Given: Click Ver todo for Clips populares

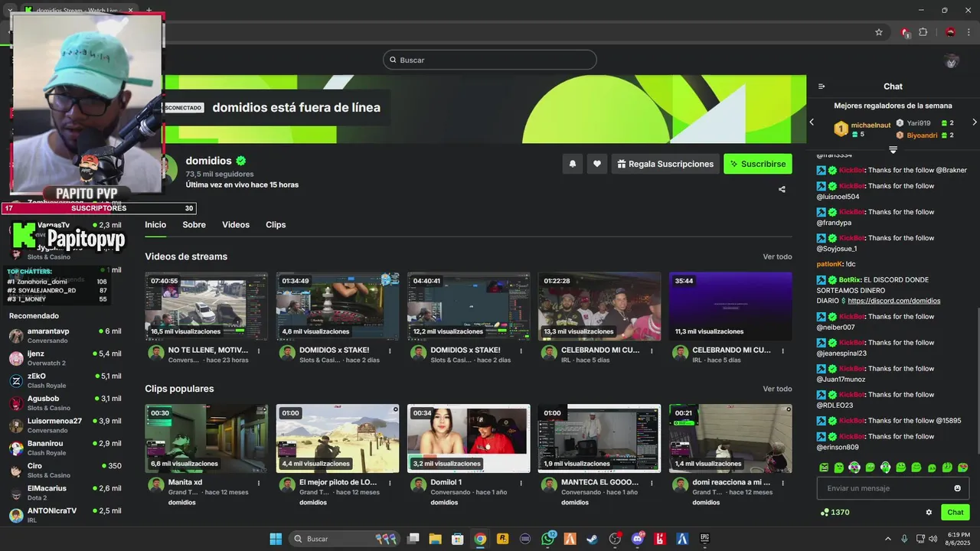Looking at the screenshot, I should 777,390.
